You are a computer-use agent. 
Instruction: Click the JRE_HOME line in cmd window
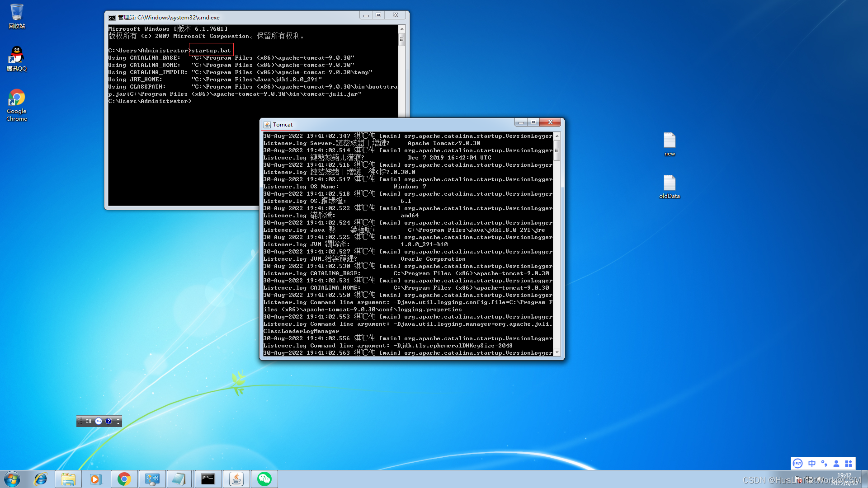[x=215, y=80]
